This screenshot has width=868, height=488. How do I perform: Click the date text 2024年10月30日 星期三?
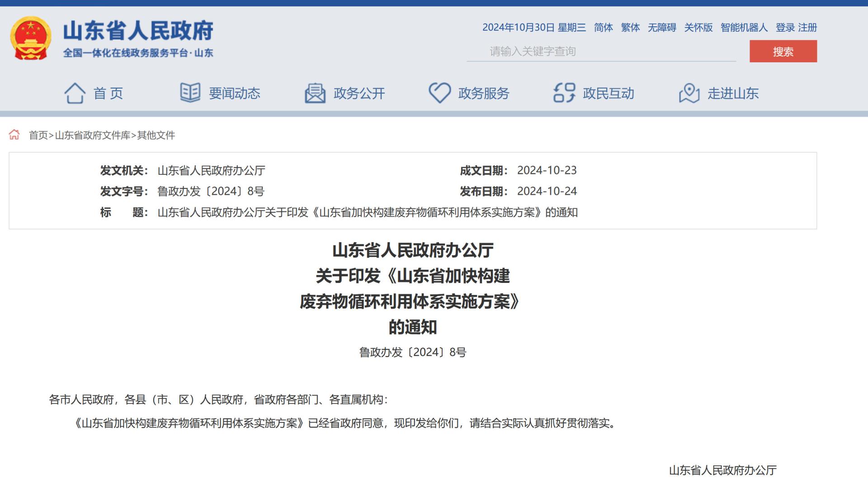click(534, 28)
